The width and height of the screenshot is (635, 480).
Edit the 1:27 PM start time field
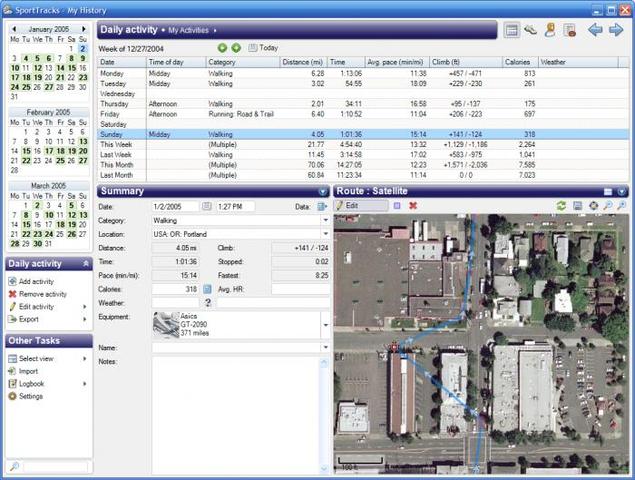[236, 207]
